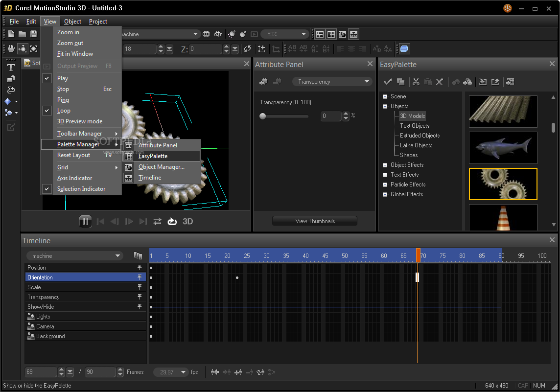Click the cut scissors icon in EasyPalette
This screenshot has height=392, width=560.
[416, 82]
